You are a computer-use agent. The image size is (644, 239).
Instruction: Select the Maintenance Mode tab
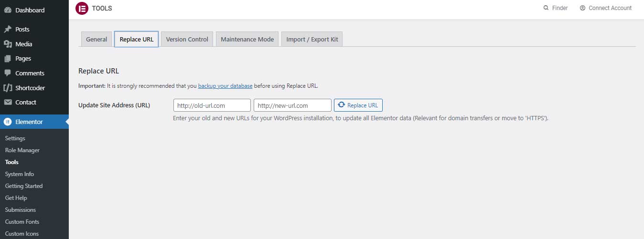tap(247, 39)
